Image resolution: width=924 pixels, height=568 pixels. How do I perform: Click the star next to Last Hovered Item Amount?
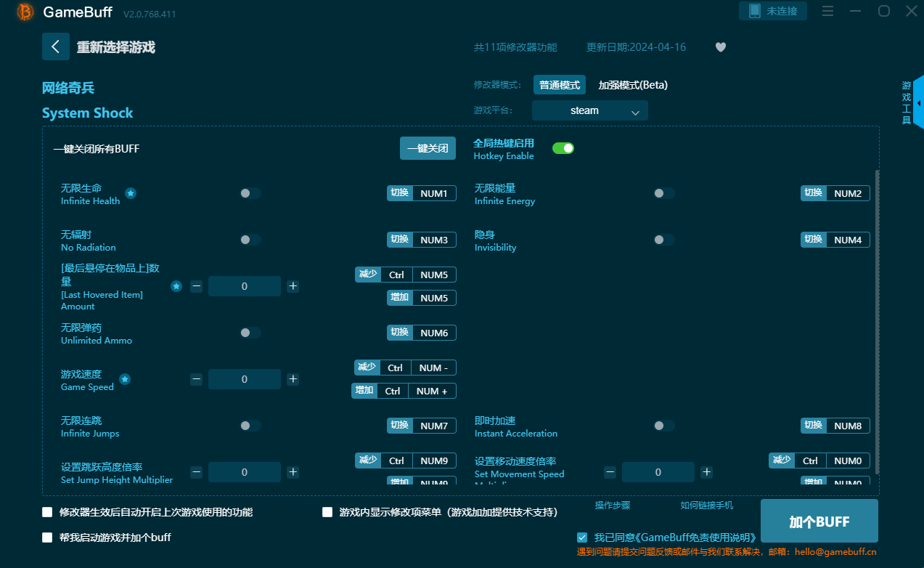point(176,286)
